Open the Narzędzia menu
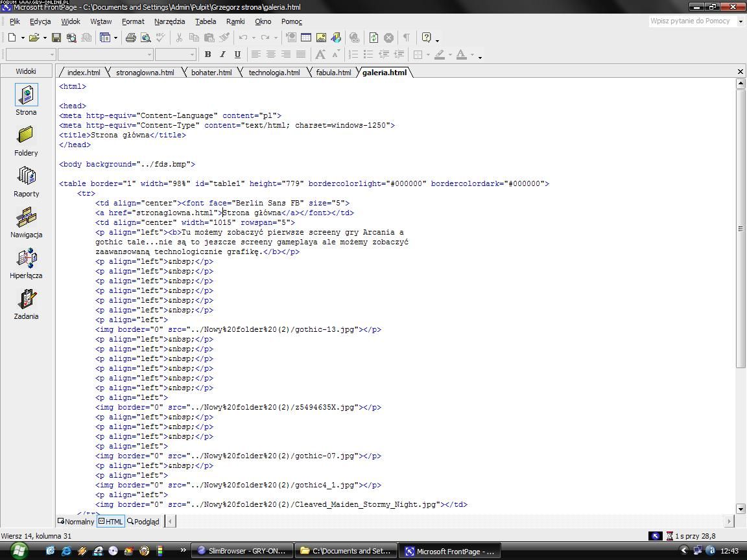 (169, 21)
